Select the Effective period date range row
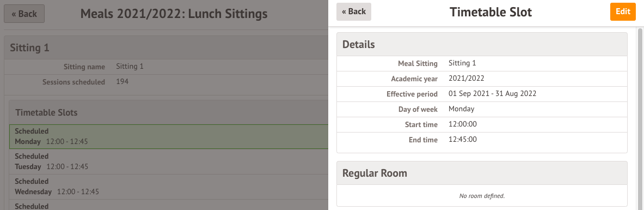Screen dimensions: 644x210 [x=482, y=94]
